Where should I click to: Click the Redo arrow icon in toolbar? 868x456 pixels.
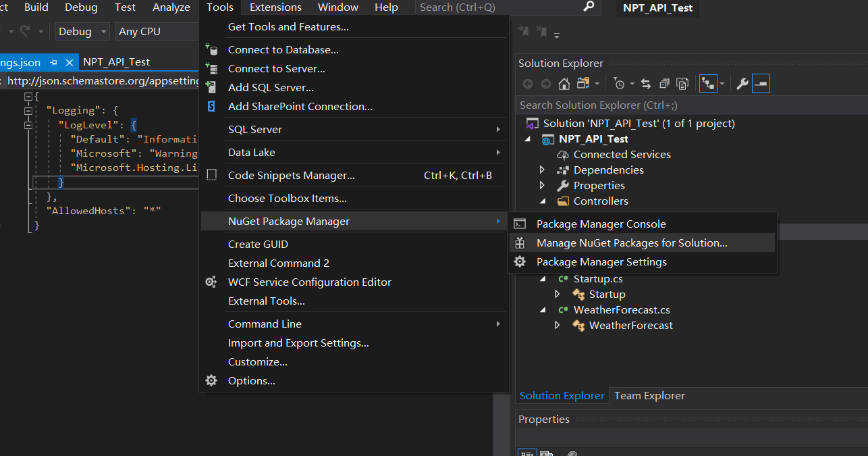25,31
